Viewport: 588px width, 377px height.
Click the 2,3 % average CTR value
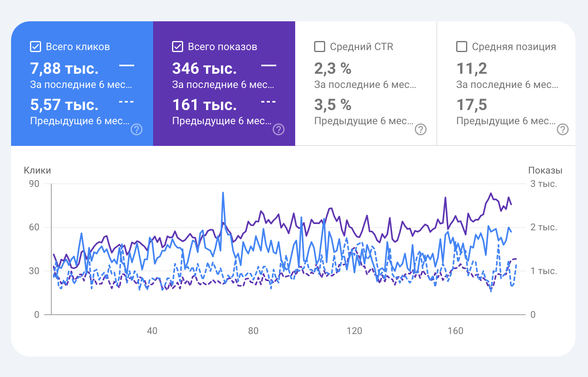click(x=333, y=69)
